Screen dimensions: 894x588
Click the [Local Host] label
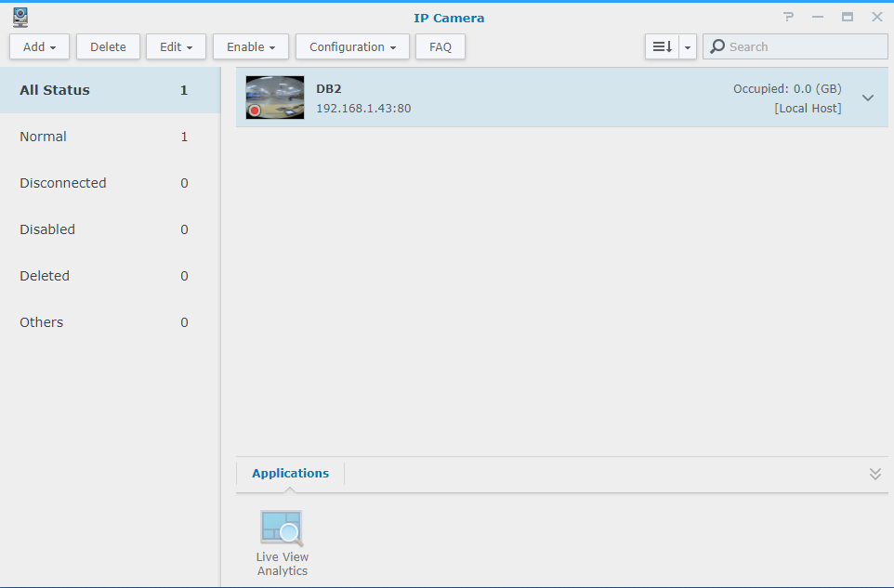click(808, 109)
